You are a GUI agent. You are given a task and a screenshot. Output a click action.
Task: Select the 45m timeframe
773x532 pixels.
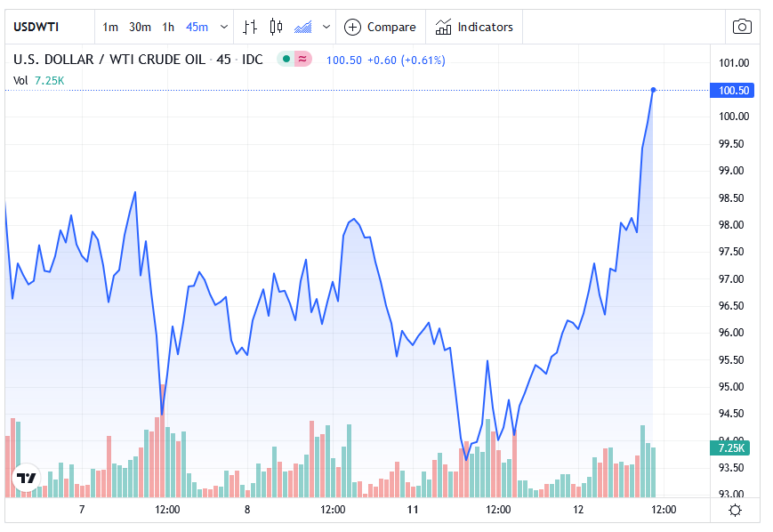click(x=197, y=27)
